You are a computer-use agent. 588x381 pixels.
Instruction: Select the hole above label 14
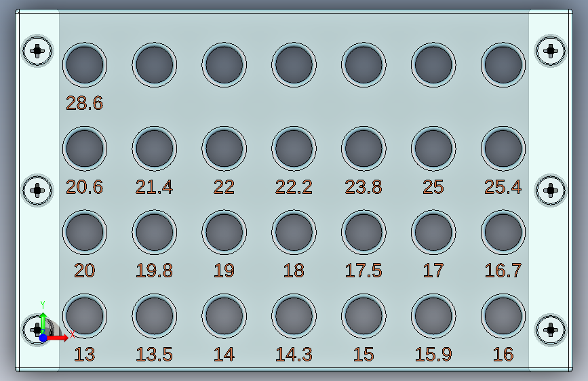[x=224, y=316]
